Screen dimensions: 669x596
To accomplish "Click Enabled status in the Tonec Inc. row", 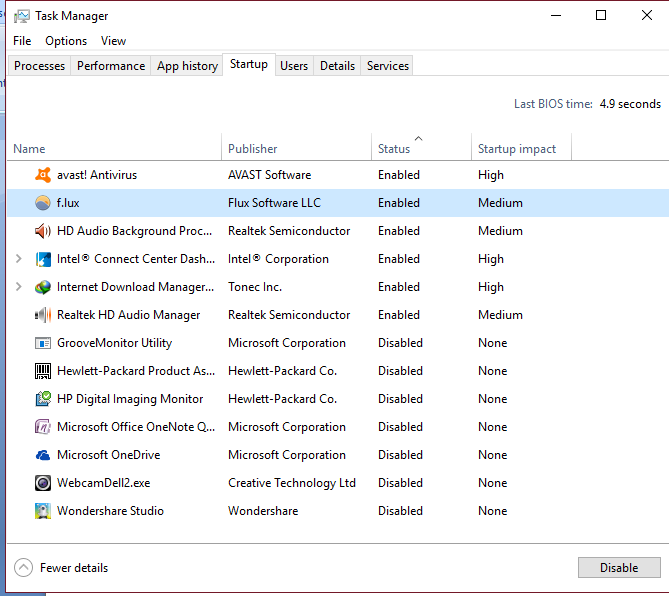I will [x=399, y=287].
